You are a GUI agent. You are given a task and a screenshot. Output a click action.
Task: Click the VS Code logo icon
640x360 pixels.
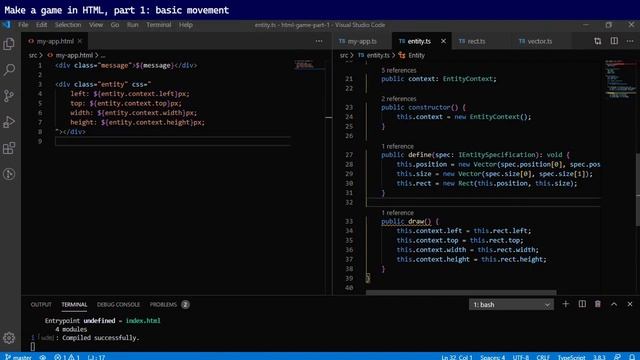(7, 25)
